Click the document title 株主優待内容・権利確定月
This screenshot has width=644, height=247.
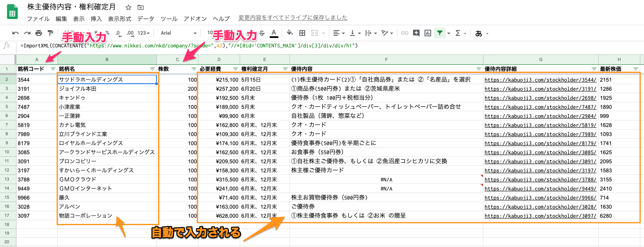(71, 7)
